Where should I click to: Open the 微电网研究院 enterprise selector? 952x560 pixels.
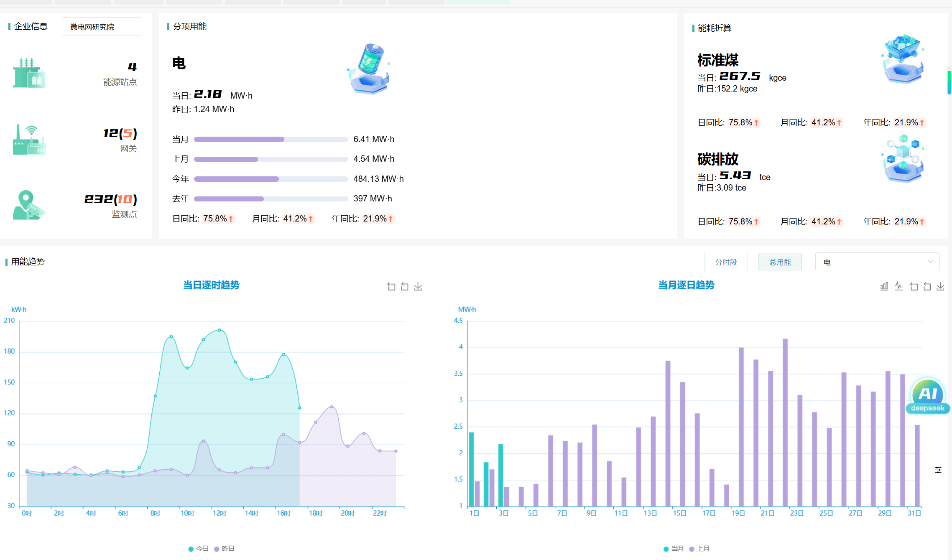(x=101, y=27)
